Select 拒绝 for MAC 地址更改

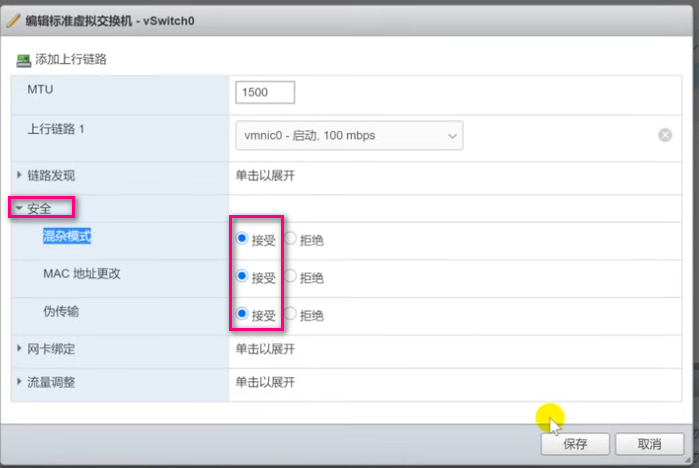coord(290,276)
